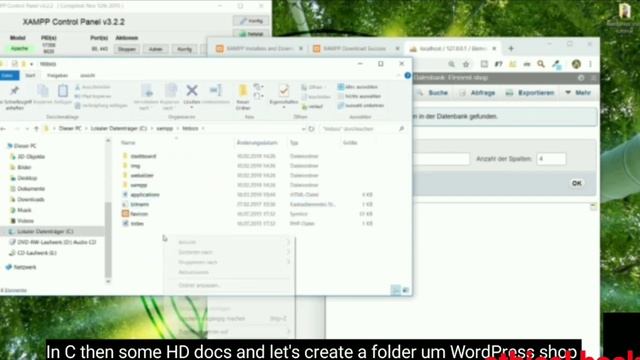Select Downloads in navigation pane
The height and width of the screenshot is (360, 640).
click(x=31, y=200)
